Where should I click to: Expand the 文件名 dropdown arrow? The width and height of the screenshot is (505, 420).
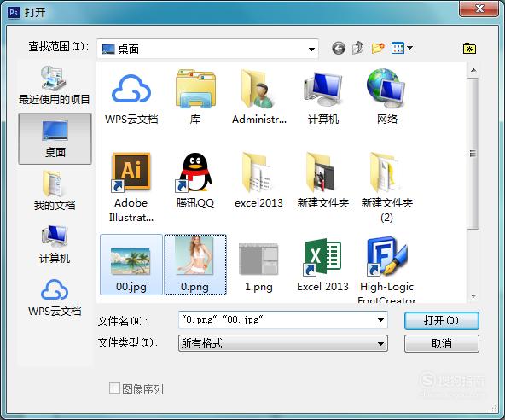pos(380,320)
